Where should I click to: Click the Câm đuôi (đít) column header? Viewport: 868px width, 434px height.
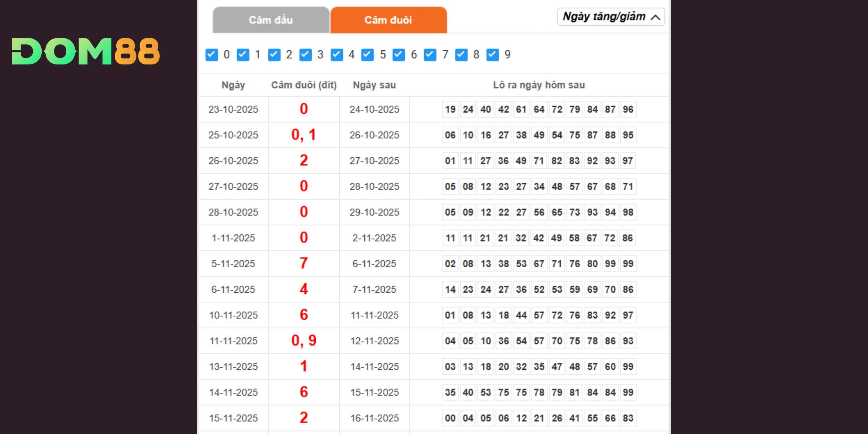pos(304,85)
